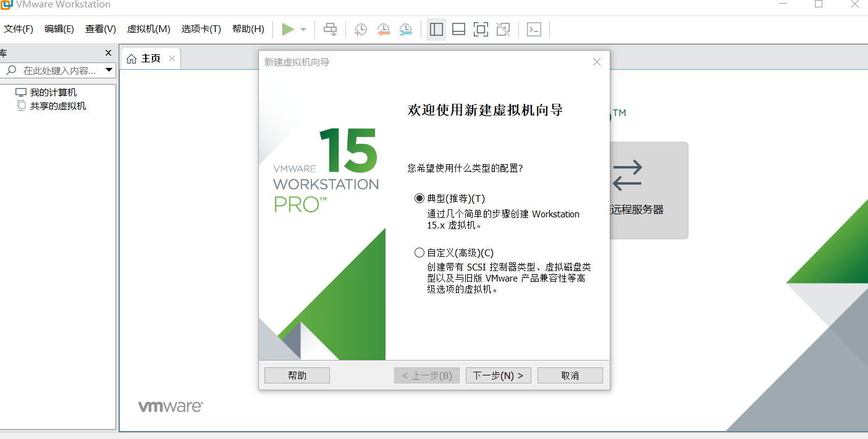Select 共享的虚拟机 in the library tree

[58, 106]
